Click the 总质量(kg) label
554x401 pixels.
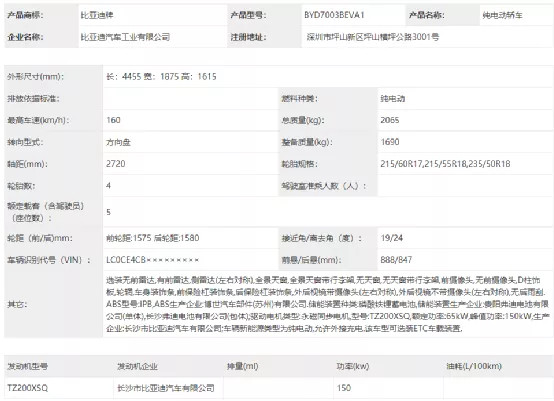point(303,120)
